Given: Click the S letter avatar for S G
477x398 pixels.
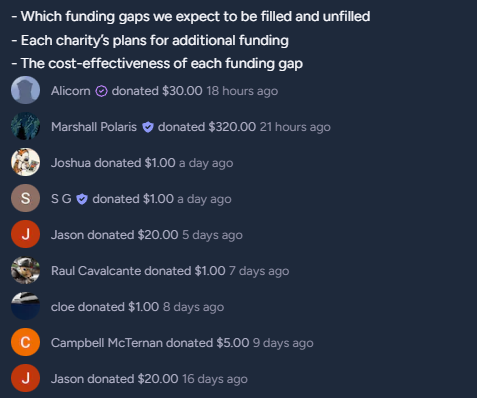Looking at the screenshot, I should coord(25,198).
